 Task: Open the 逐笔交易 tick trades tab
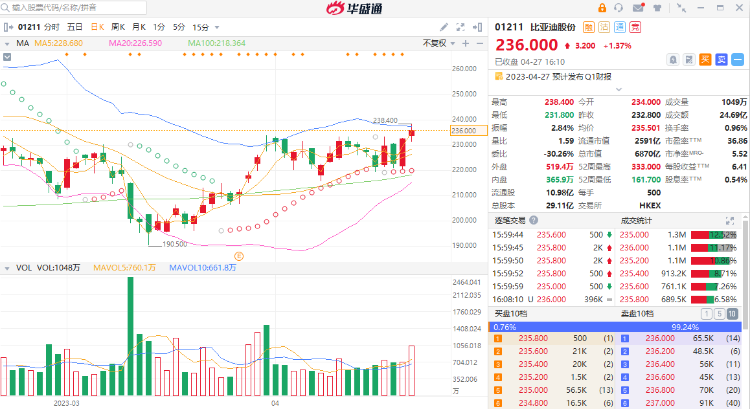click(x=510, y=221)
